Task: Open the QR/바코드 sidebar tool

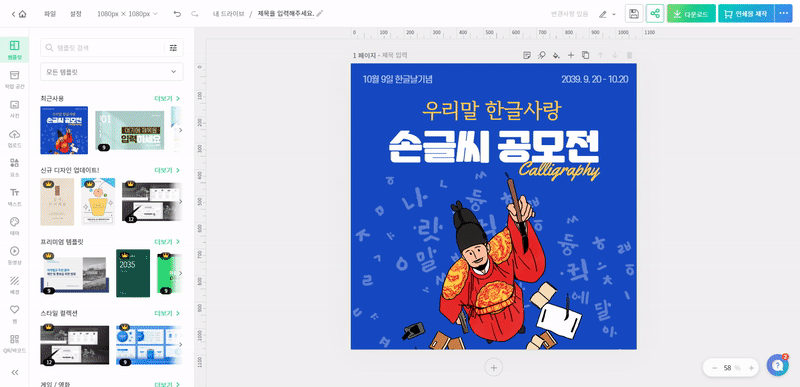Action: (14, 344)
